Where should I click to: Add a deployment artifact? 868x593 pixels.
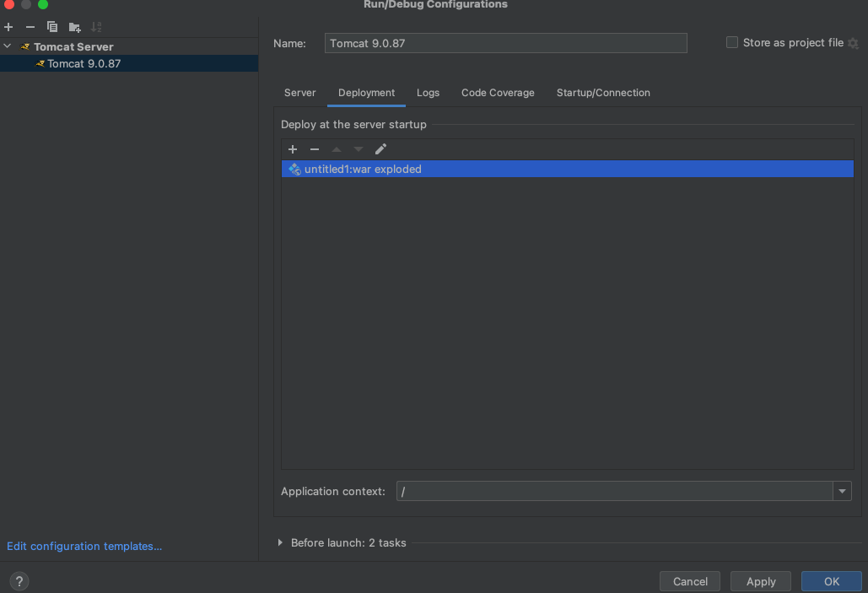click(292, 149)
